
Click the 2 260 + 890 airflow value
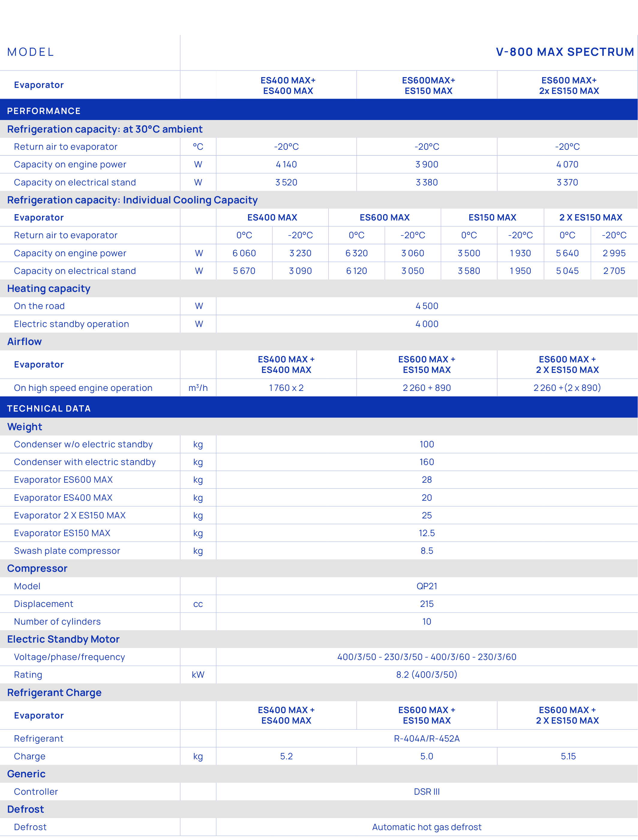coord(427,388)
